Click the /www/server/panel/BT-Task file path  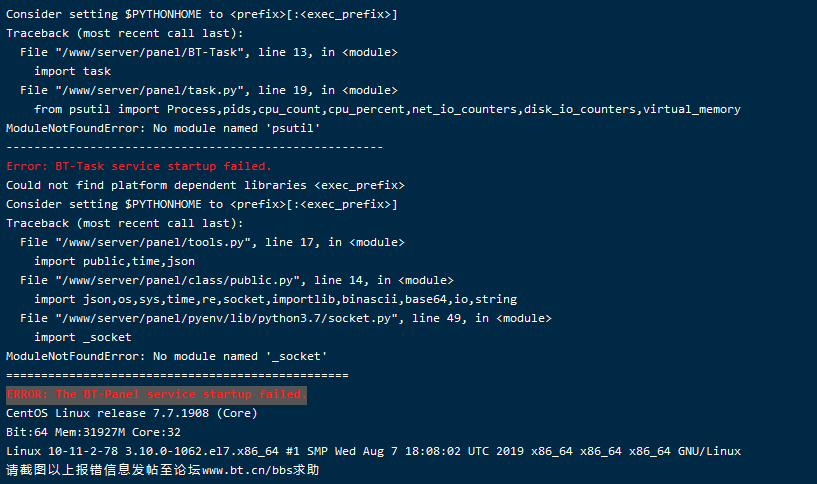click(150, 52)
